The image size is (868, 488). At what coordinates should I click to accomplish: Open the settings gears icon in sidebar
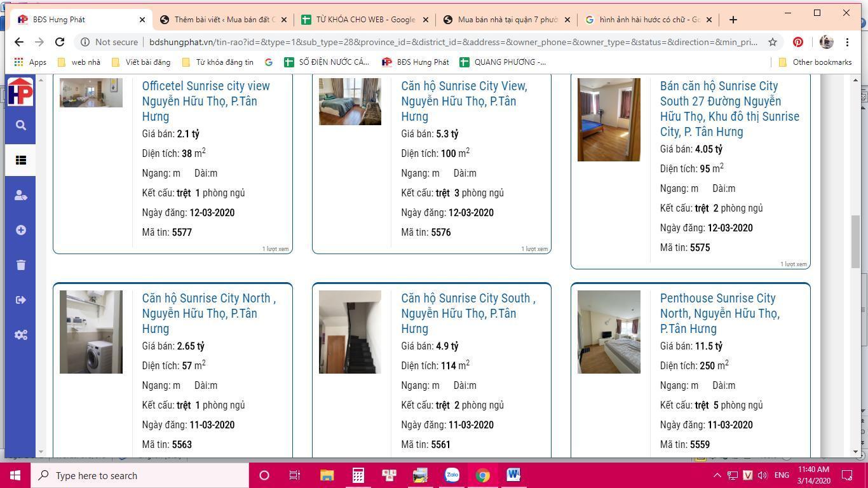coord(20,335)
